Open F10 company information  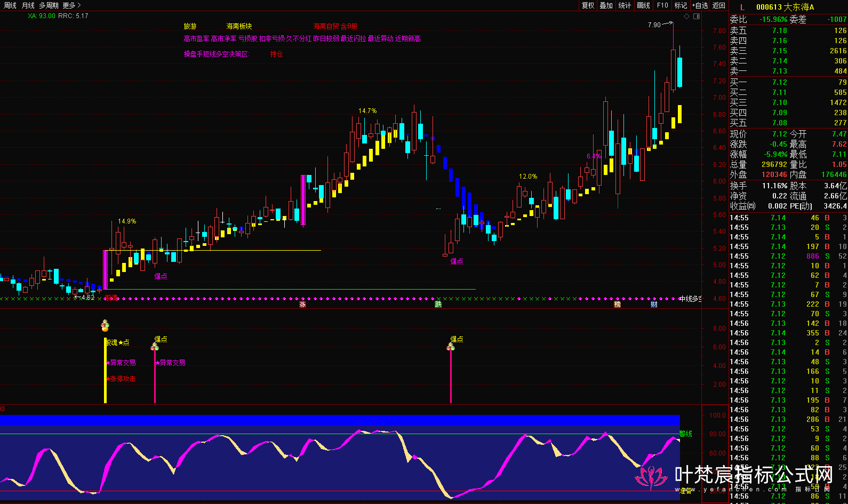[662, 5]
